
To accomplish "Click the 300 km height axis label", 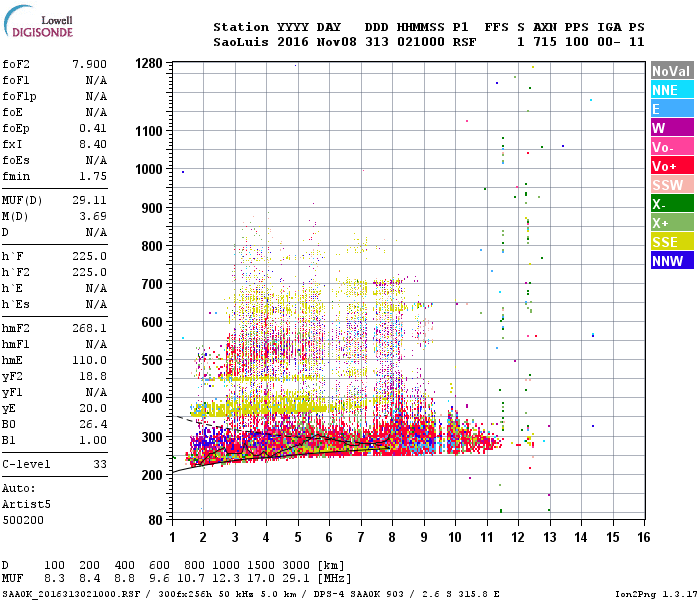I will point(152,437).
